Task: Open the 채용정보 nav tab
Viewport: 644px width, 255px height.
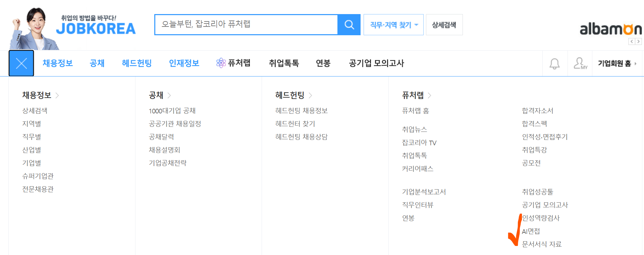Action: [58, 63]
